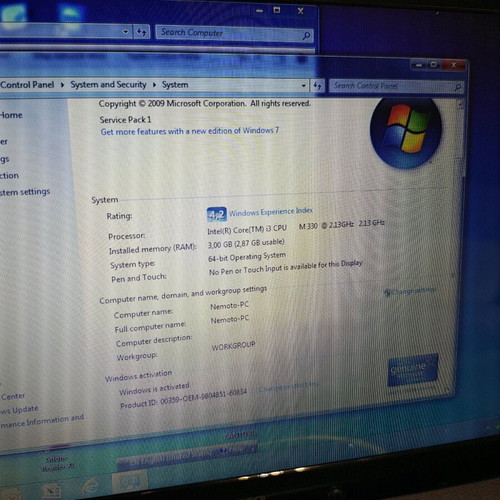Click the magnifier icon in Search Control Panel
Screen dimensions: 500x500
coord(458,88)
